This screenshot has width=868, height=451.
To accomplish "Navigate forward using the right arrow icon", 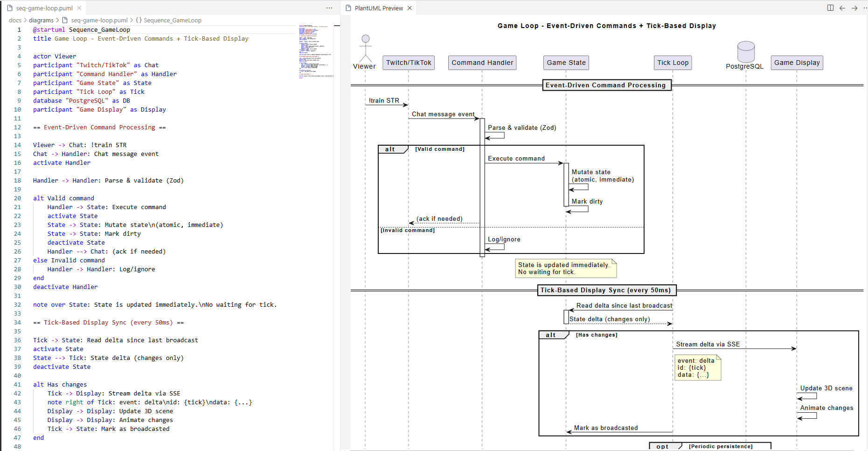I will (x=854, y=8).
